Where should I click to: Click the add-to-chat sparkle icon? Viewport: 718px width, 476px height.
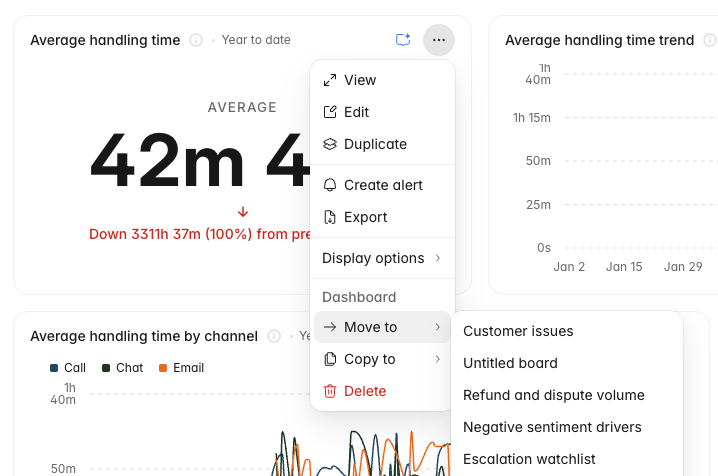coord(403,40)
